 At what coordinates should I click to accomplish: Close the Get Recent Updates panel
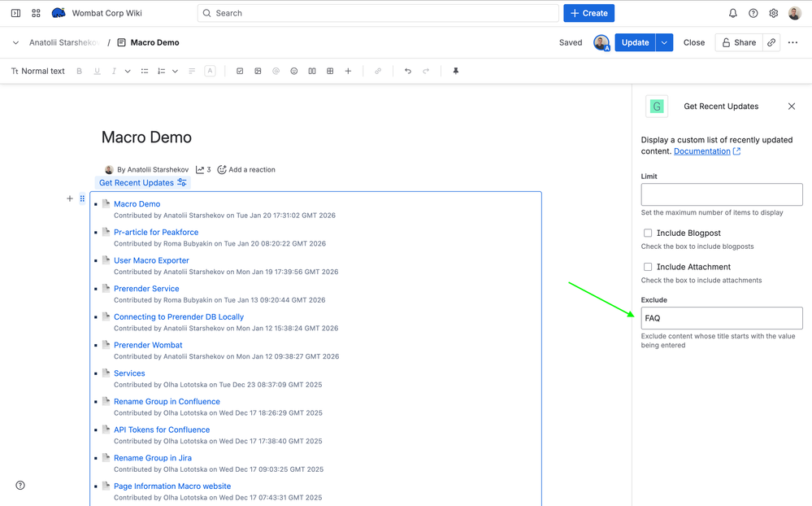[x=792, y=107]
